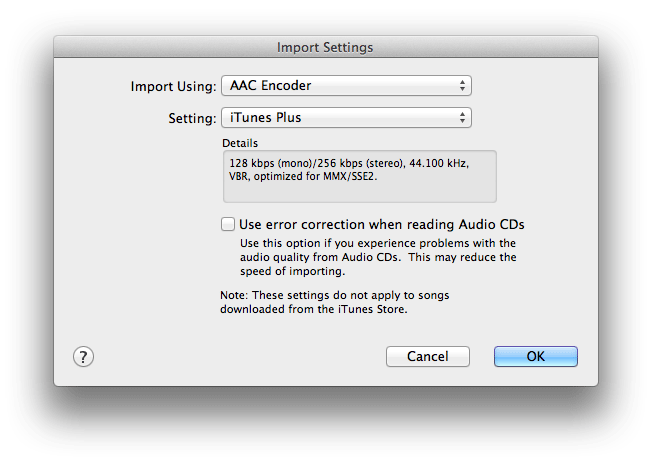Click the arrows on the AAC Encoder popup
Image resolution: width=653 pixels, height=460 pixels.
(463, 86)
